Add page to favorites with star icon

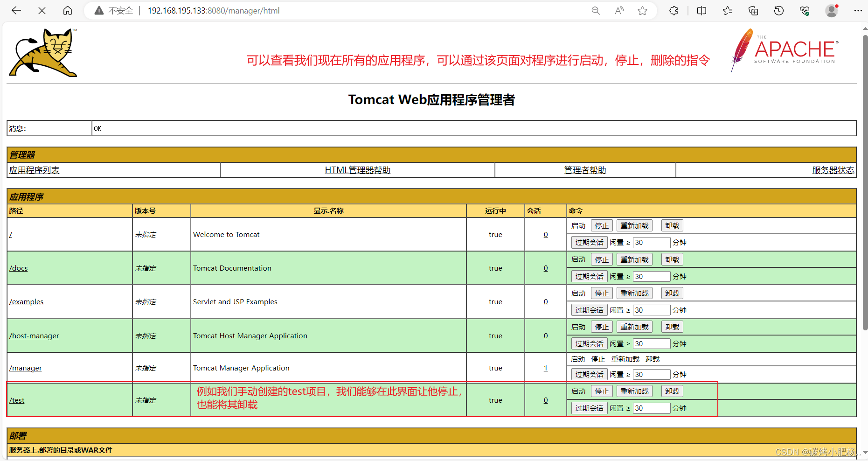tap(643, 11)
